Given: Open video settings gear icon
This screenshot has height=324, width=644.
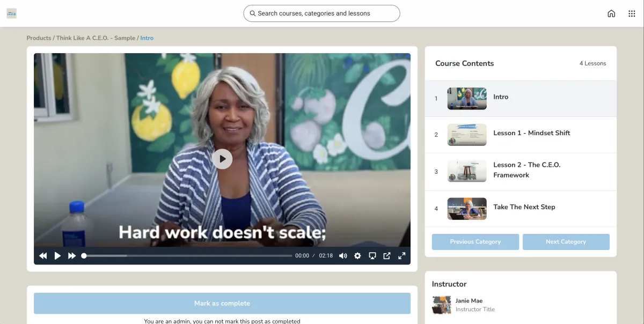Looking at the screenshot, I should pyautogui.click(x=357, y=256).
